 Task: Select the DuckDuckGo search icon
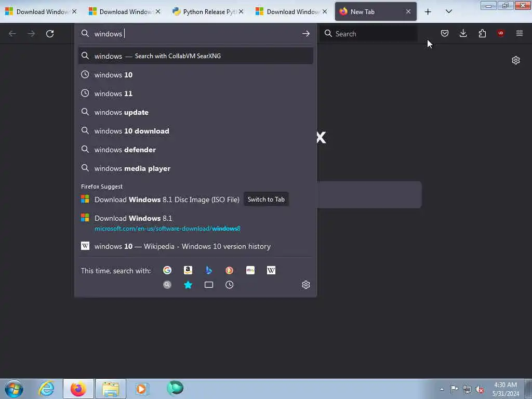pos(229,270)
